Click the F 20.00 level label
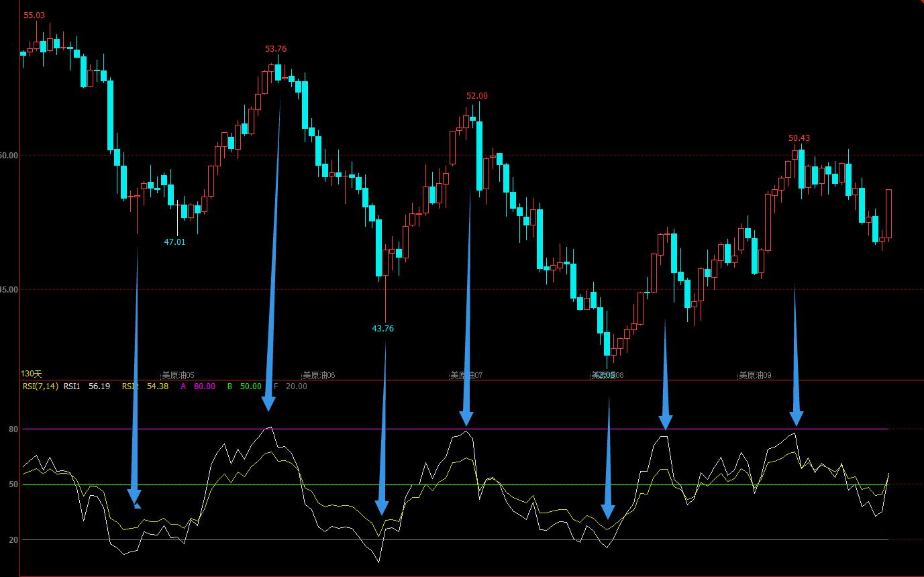The image size is (924, 577). [291, 386]
